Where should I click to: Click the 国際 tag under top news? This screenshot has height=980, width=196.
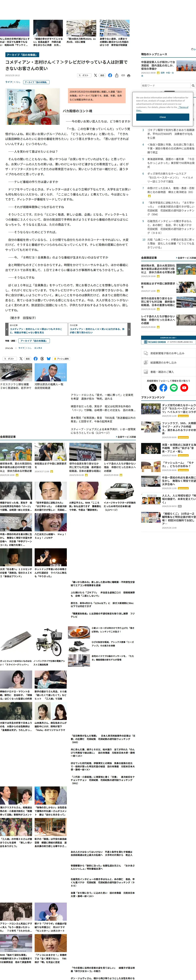point(163,73)
